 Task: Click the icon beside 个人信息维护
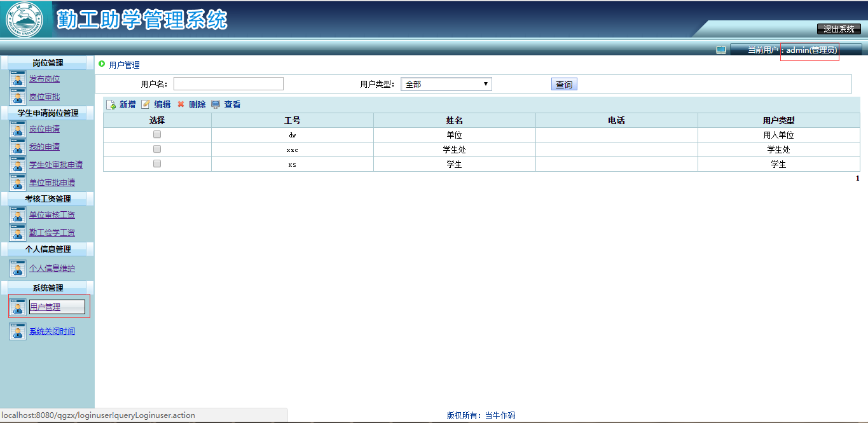click(x=18, y=268)
